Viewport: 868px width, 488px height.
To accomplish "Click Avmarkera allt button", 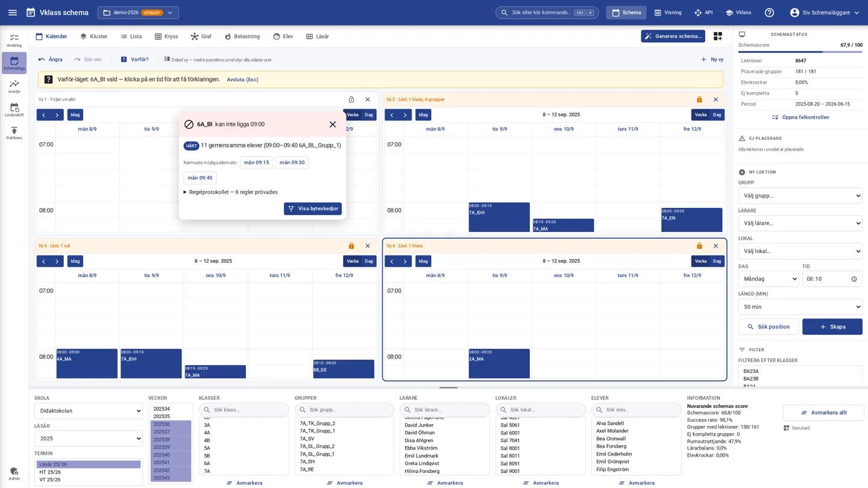I will pos(823,413).
